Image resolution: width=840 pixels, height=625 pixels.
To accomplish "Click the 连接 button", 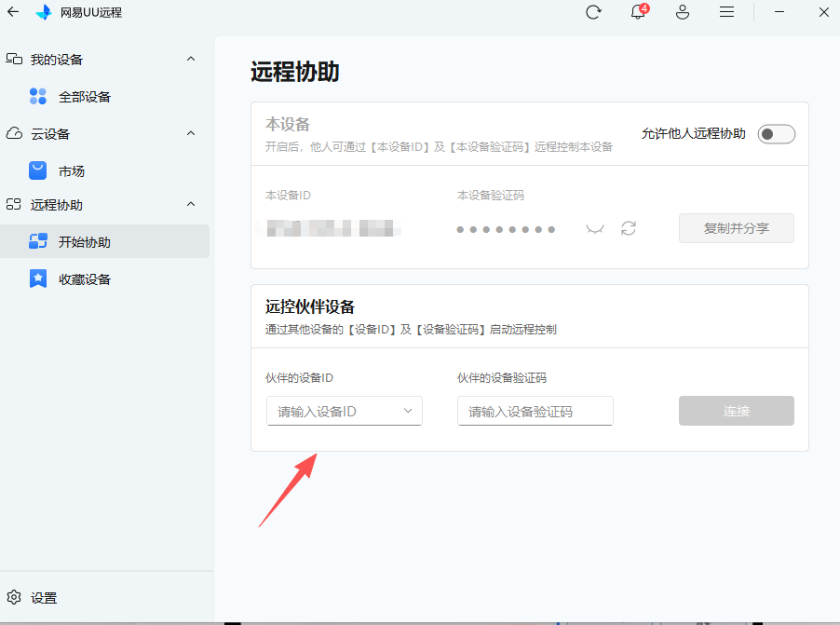I will coord(736,411).
